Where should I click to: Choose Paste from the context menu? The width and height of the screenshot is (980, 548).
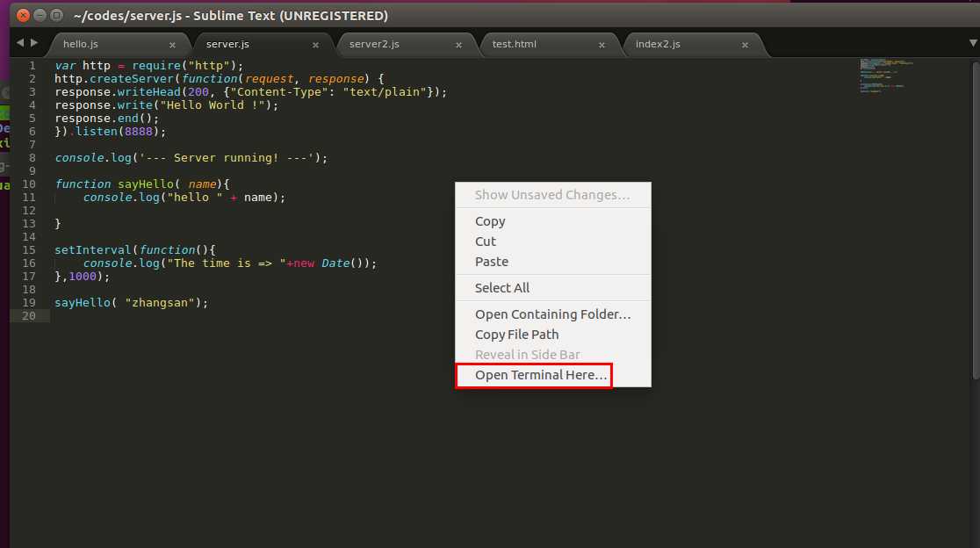tap(553, 261)
